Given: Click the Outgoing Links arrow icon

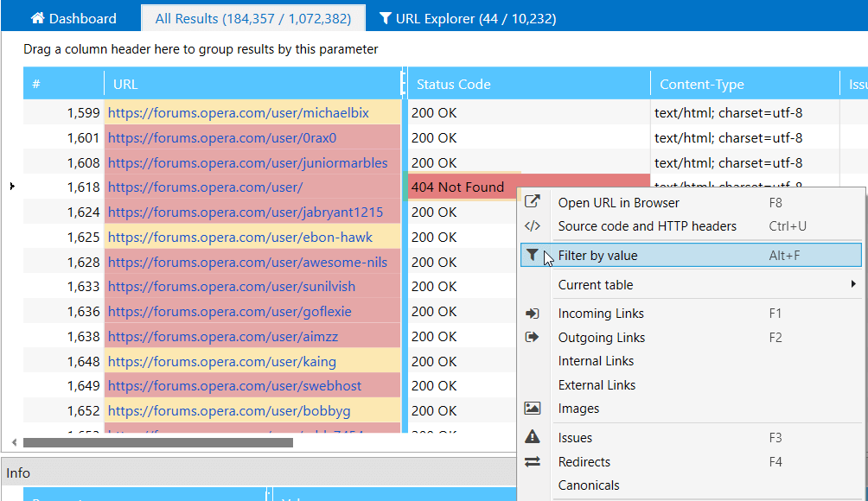Looking at the screenshot, I should pos(532,338).
